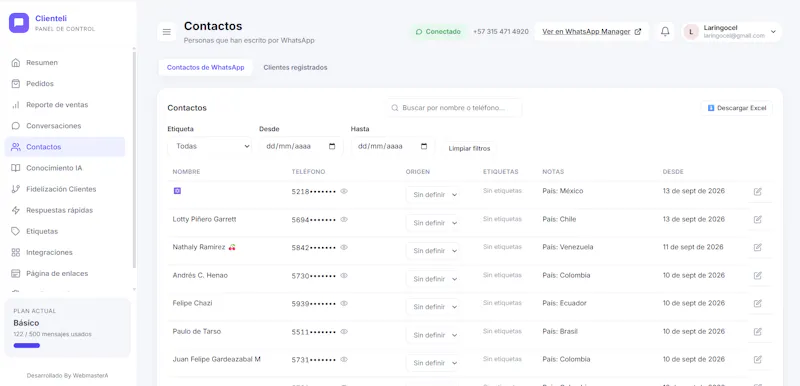Reveal phone number starting 5511

tap(344, 331)
